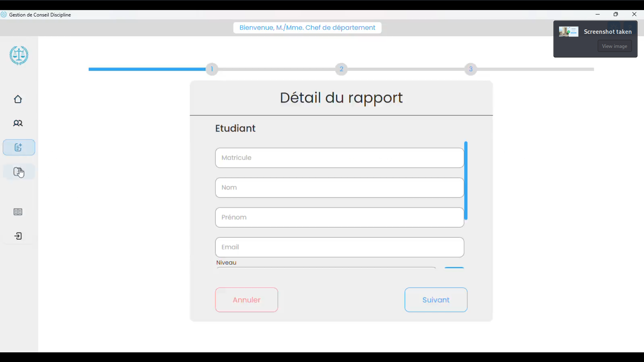Screen dimensions: 644x362
Task: Jump to step 1 in progress bar
Action: pyautogui.click(x=212, y=69)
